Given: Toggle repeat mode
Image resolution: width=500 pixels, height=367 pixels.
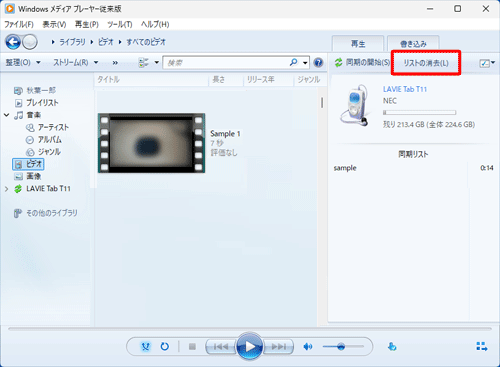Looking at the screenshot, I should pyautogui.click(x=165, y=347).
